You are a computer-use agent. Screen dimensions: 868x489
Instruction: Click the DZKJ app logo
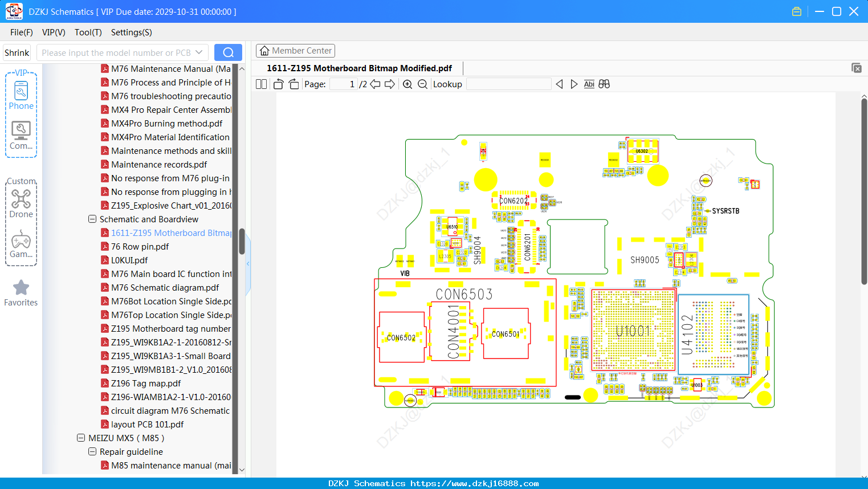(14, 11)
